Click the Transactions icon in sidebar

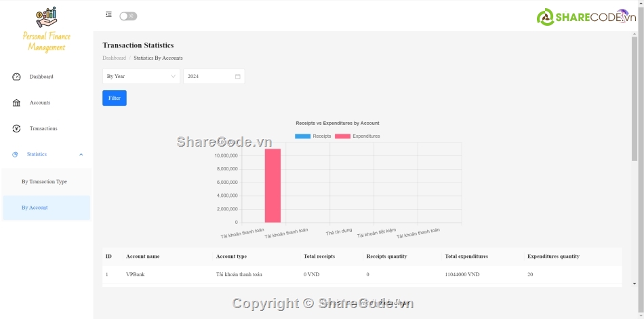pyautogui.click(x=16, y=128)
